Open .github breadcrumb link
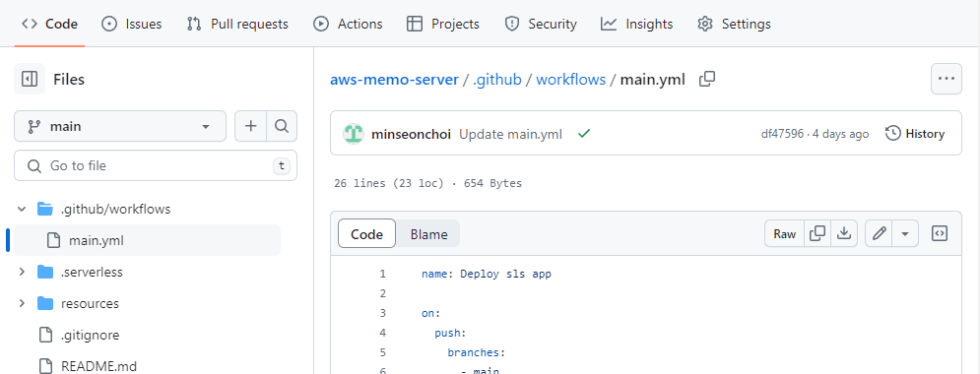The width and height of the screenshot is (980, 374). click(496, 80)
